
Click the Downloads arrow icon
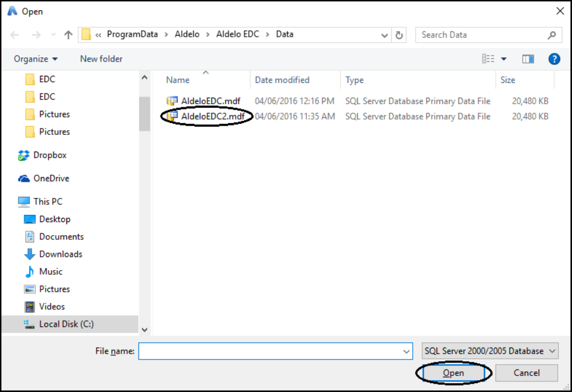(x=30, y=254)
